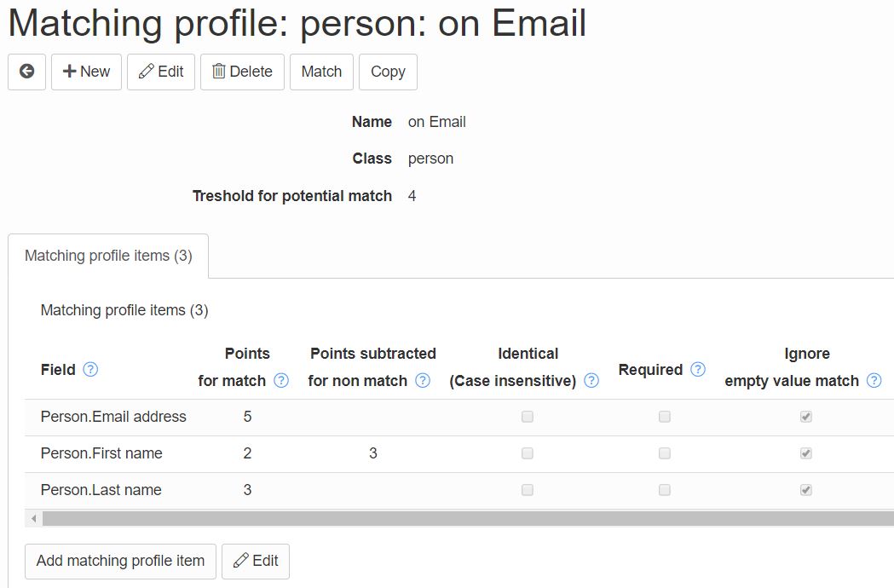Click the horizontal scrollbar left arrow
Viewport: 894px width, 588px height.
(x=33, y=518)
